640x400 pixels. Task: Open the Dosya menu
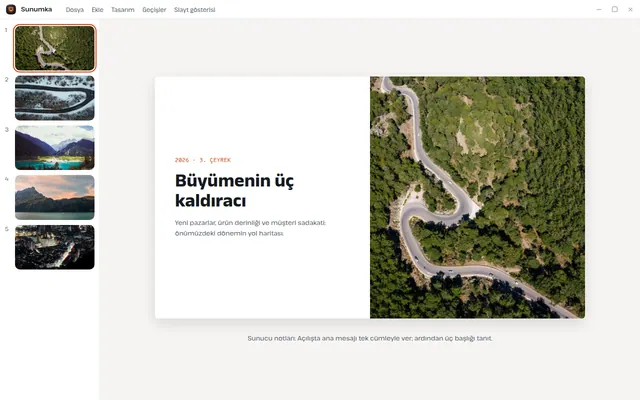coord(75,9)
